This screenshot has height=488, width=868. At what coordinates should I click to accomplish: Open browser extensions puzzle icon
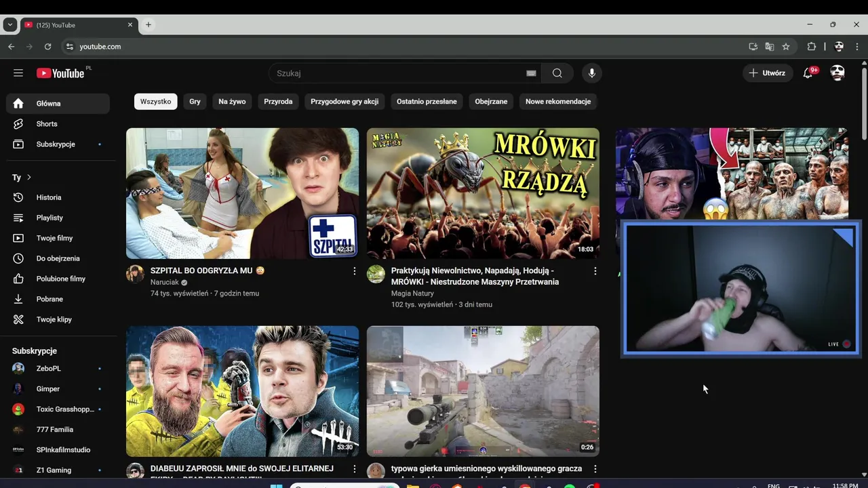point(811,47)
